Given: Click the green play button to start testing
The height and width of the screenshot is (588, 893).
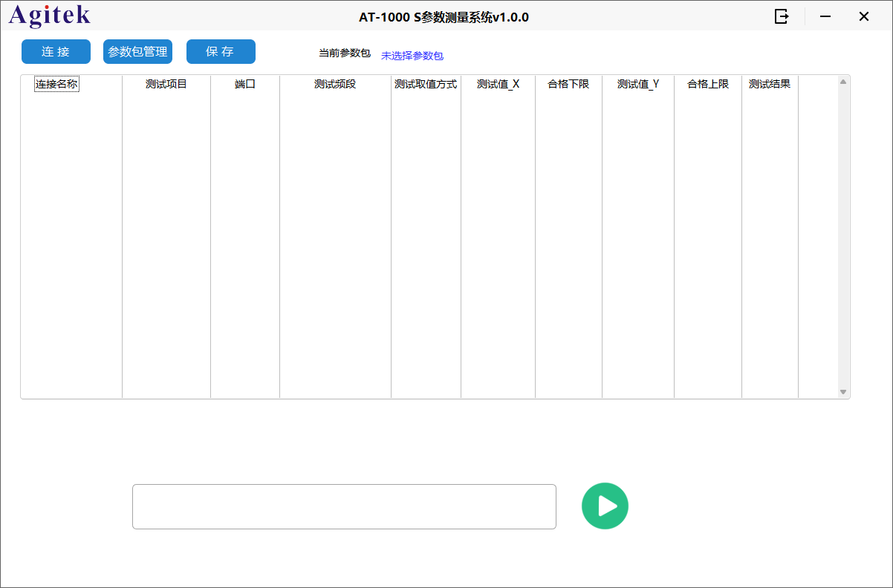Looking at the screenshot, I should coord(605,506).
